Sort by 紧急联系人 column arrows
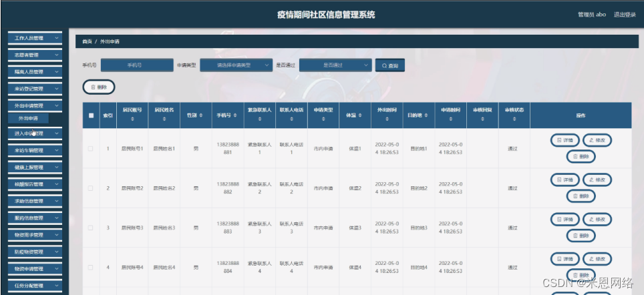 260,119
